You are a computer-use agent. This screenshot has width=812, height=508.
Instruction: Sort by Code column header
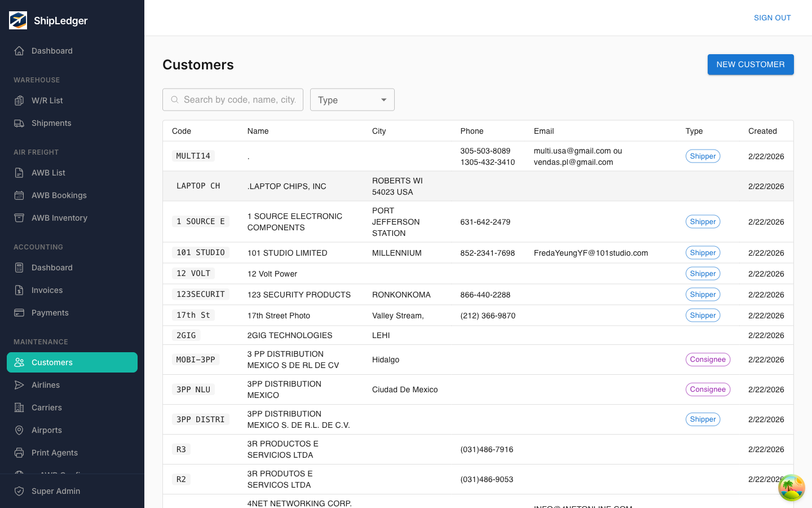(x=182, y=131)
